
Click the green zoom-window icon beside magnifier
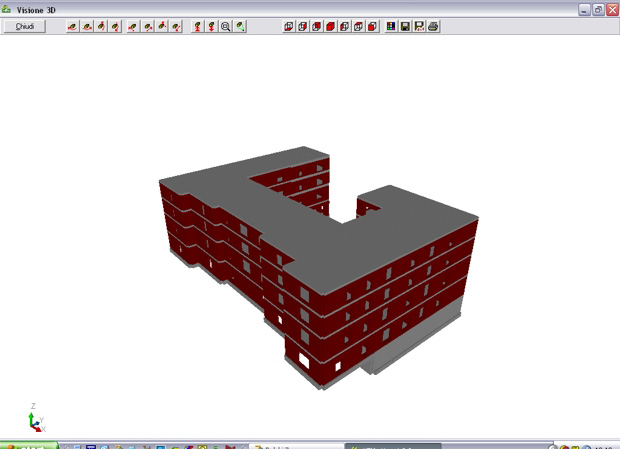click(240, 26)
